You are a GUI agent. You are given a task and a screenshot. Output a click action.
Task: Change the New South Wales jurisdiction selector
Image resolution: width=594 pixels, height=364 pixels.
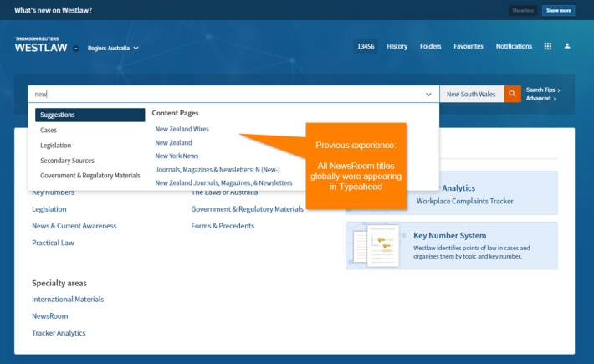click(471, 94)
